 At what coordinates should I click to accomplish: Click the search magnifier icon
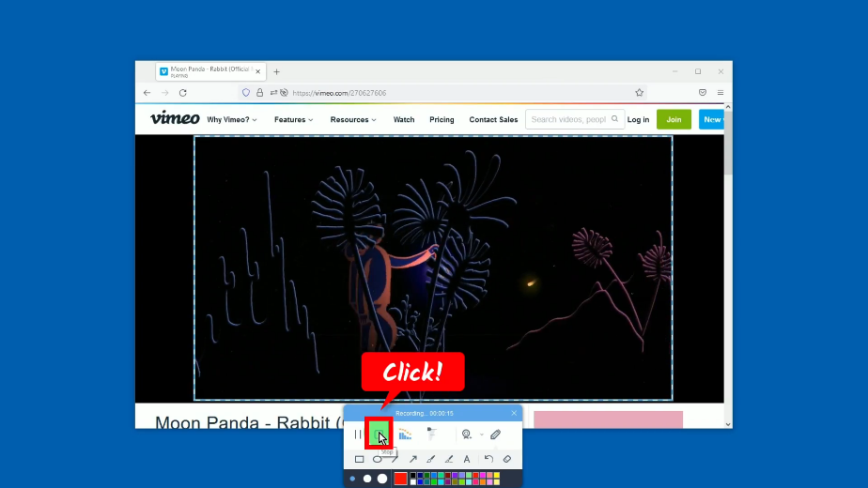(x=614, y=119)
